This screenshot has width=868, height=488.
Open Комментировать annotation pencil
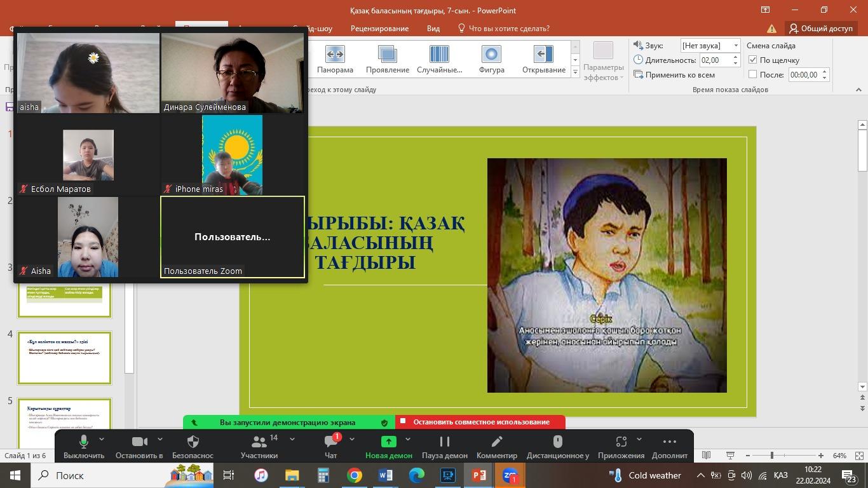[497, 447]
